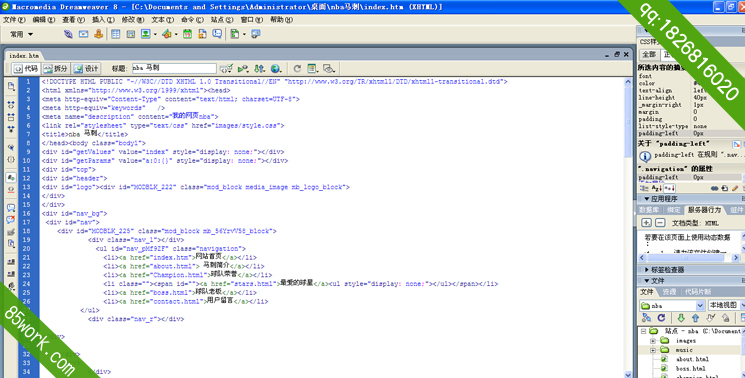
Task: Collapse selection icon in coding toolbar
Action: click(x=11, y=116)
